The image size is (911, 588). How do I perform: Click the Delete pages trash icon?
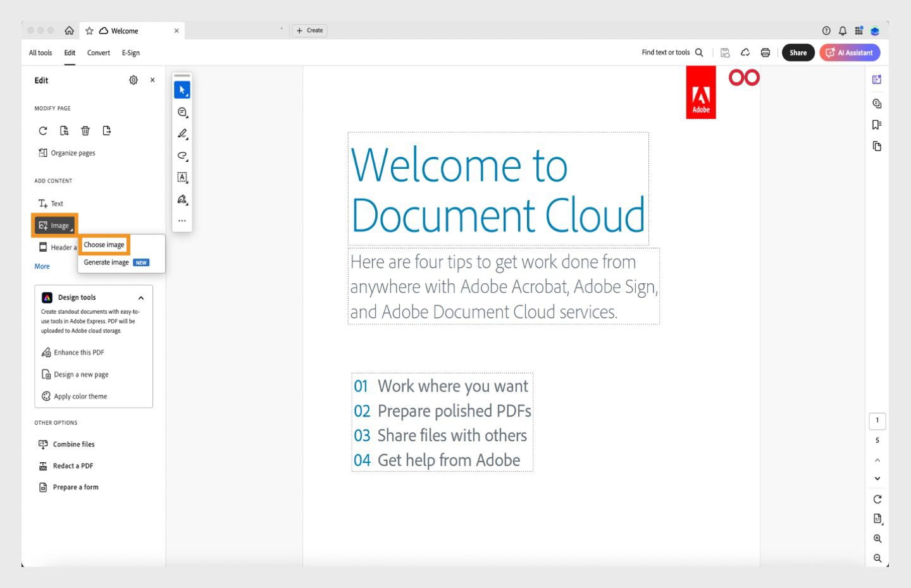pos(85,131)
